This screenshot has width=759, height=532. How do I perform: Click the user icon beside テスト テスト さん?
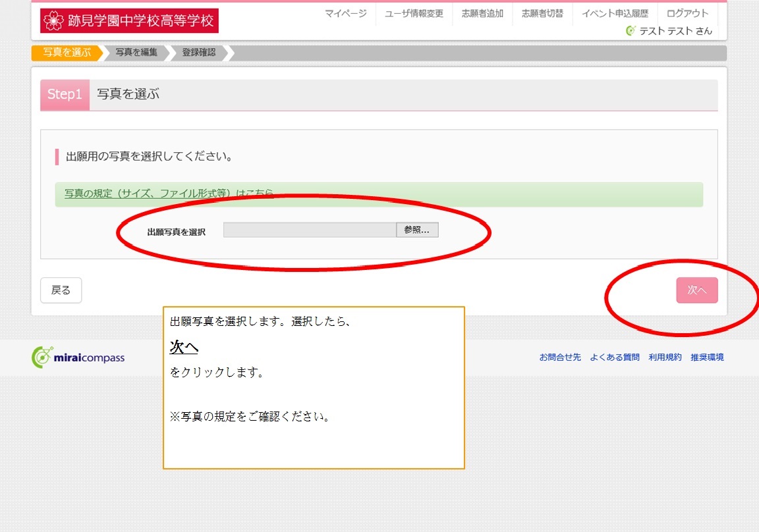point(631,30)
